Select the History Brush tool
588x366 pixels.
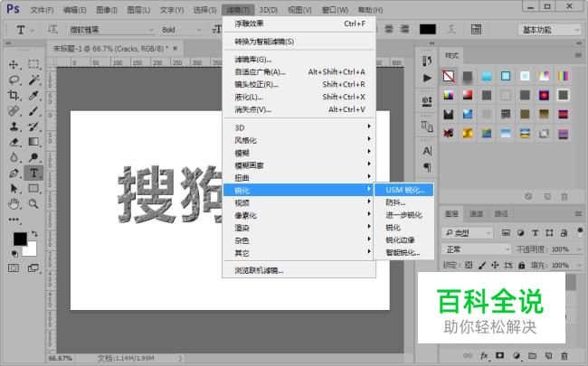point(33,127)
